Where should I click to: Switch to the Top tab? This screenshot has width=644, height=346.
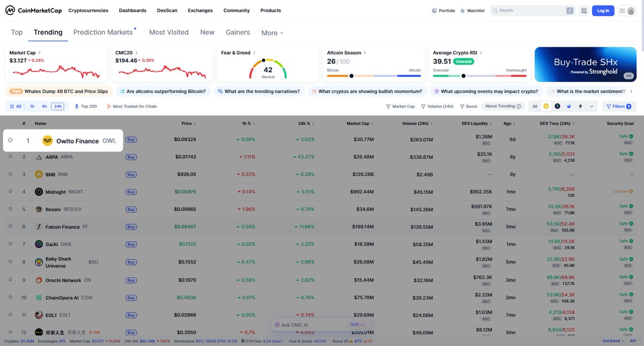click(x=17, y=32)
